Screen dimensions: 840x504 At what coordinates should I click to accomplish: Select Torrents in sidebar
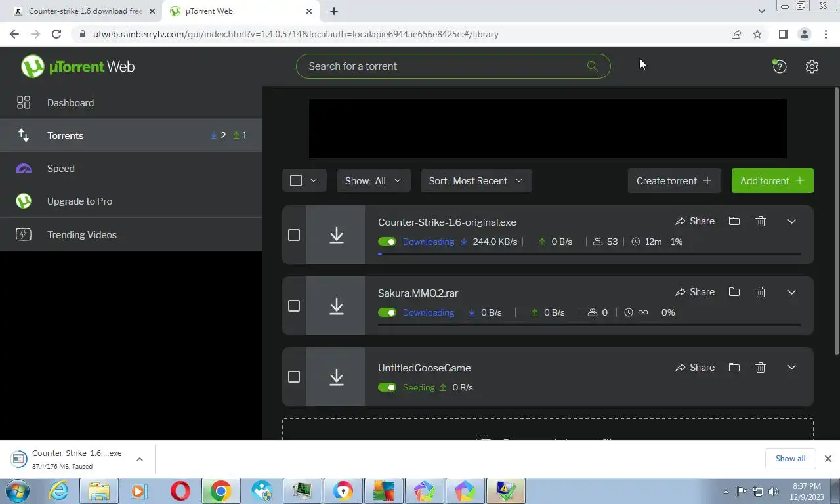pos(131,135)
